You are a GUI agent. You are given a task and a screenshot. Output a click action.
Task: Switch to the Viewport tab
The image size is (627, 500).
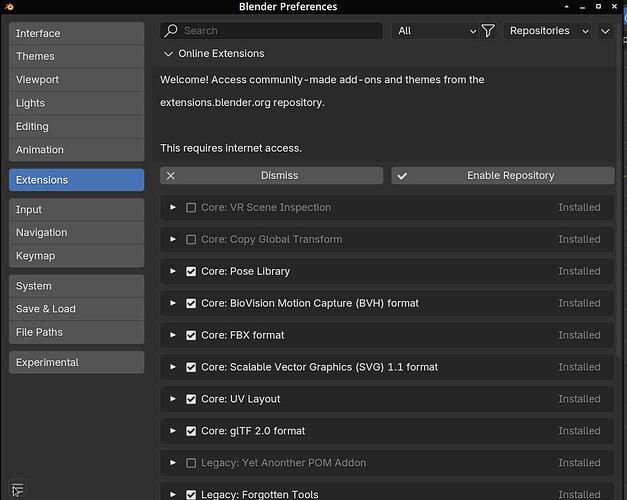point(76,80)
